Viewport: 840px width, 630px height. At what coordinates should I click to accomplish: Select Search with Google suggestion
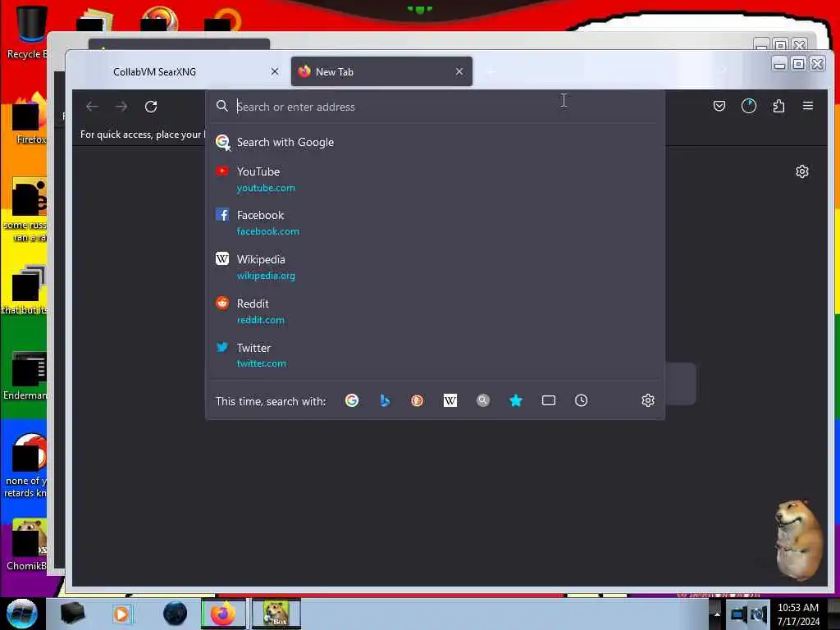(435, 143)
